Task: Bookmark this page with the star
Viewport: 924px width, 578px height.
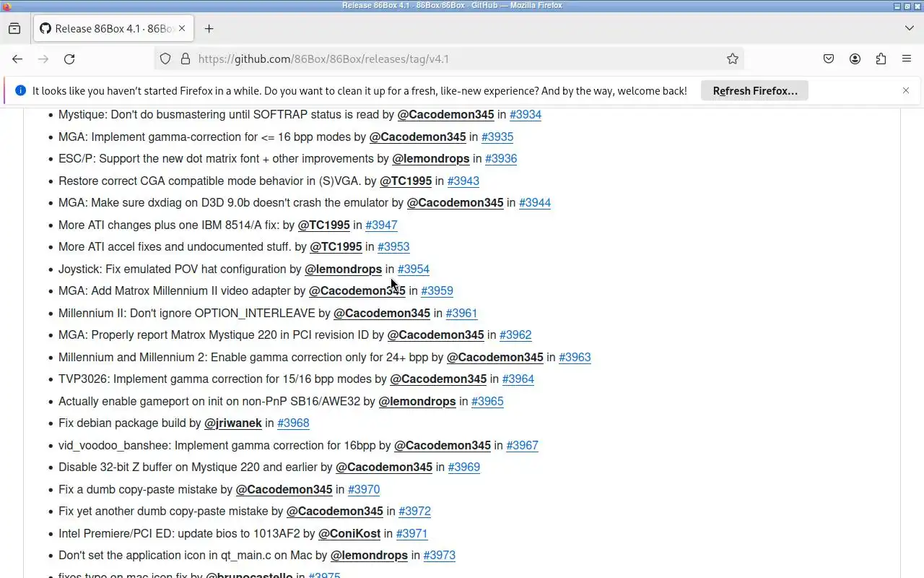Action: pos(733,59)
